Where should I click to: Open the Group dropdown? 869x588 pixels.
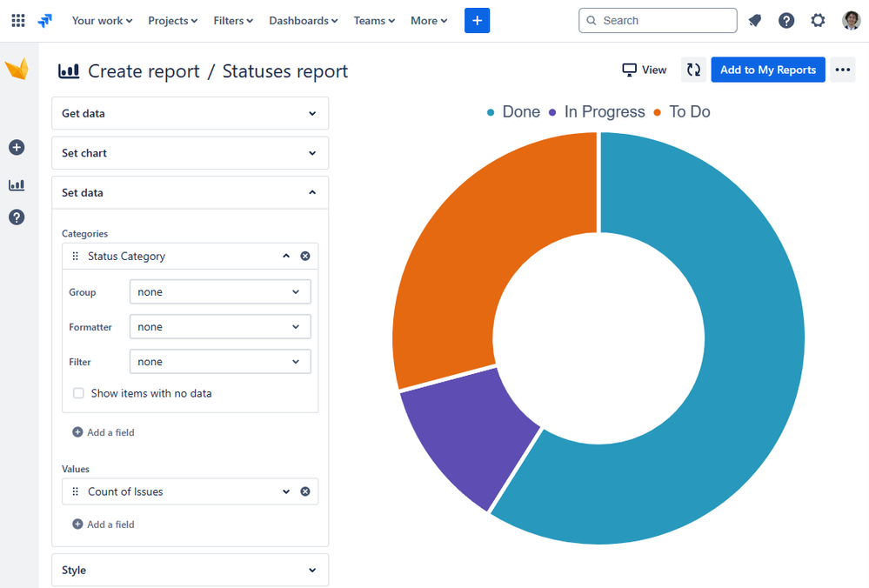pos(220,292)
